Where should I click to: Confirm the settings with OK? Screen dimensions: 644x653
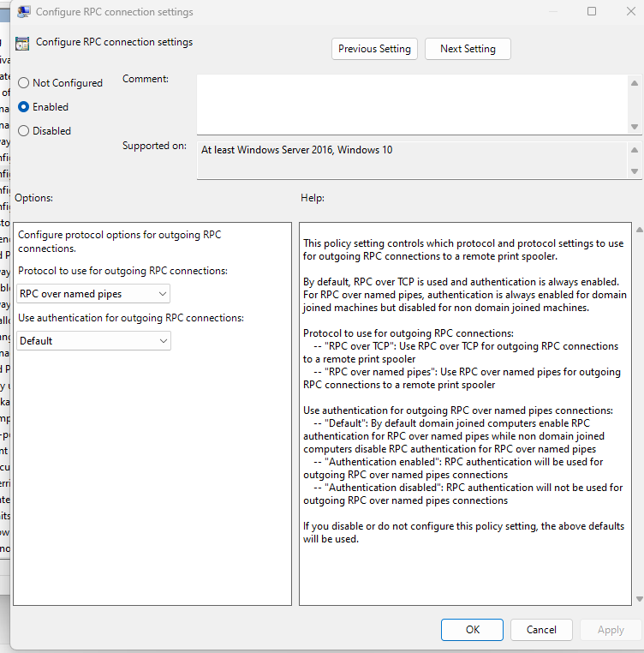click(472, 630)
